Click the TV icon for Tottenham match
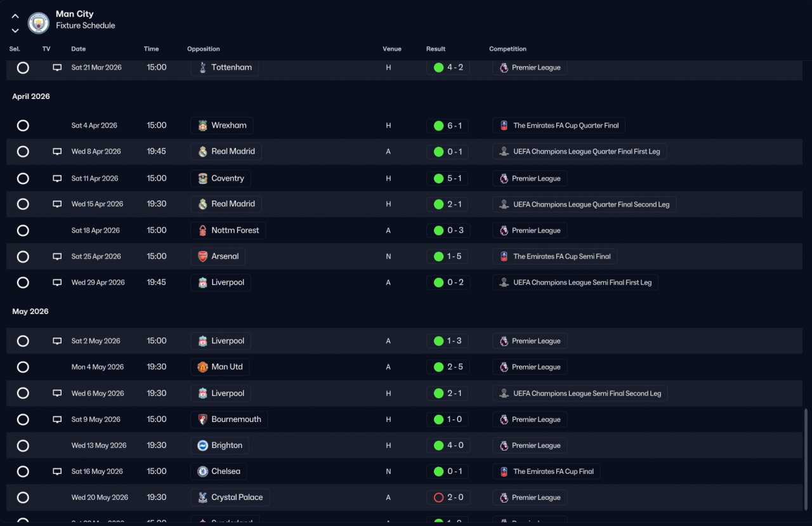Image resolution: width=812 pixels, height=526 pixels. (57, 67)
